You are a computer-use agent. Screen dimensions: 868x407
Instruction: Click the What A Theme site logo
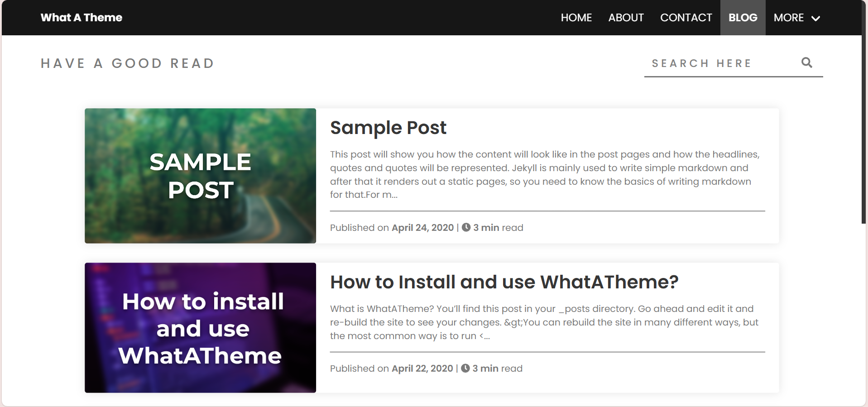82,18
